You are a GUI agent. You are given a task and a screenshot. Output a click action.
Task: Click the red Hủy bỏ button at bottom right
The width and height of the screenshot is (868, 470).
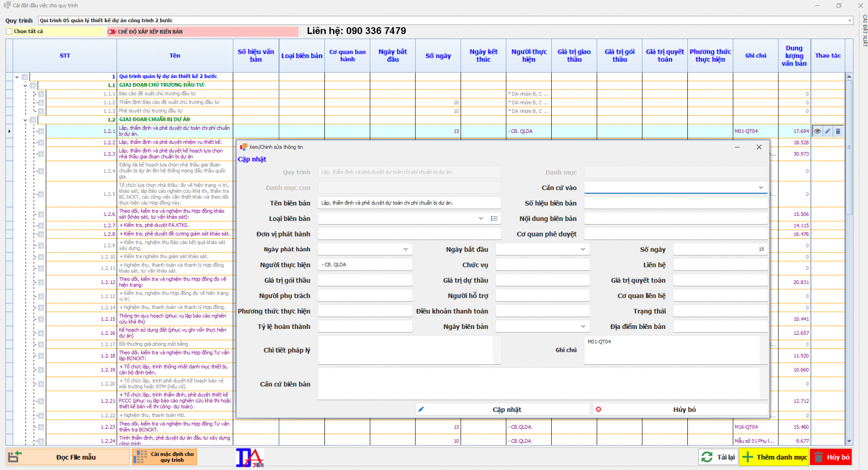[x=831, y=458]
